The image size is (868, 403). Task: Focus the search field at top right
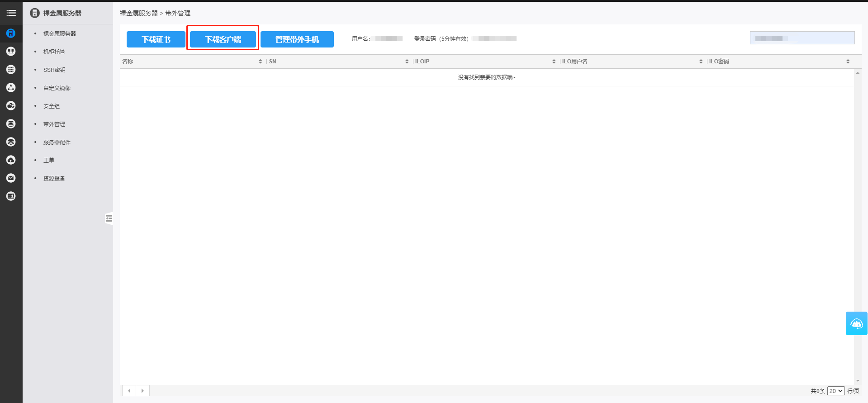pos(802,38)
